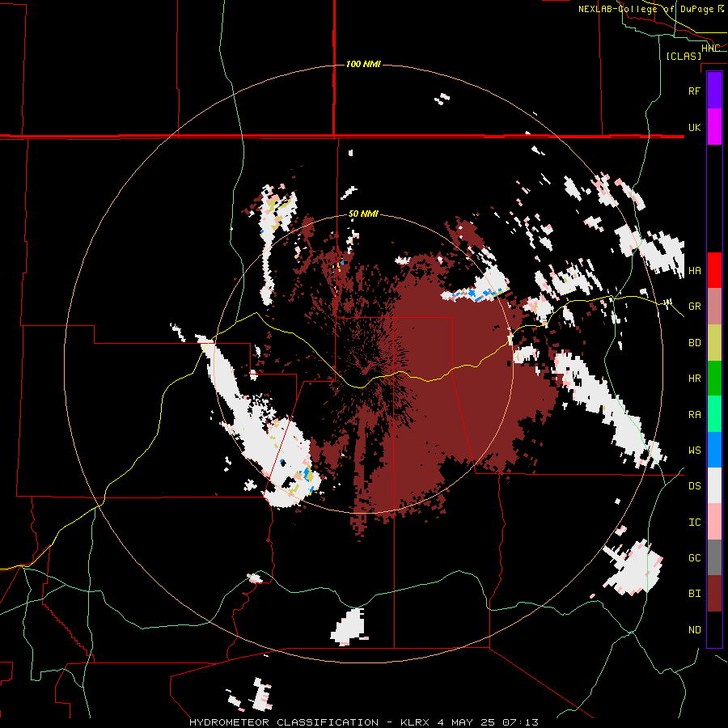Click the 'UK' legend label
This screenshot has height=728, width=728.
tap(694, 127)
